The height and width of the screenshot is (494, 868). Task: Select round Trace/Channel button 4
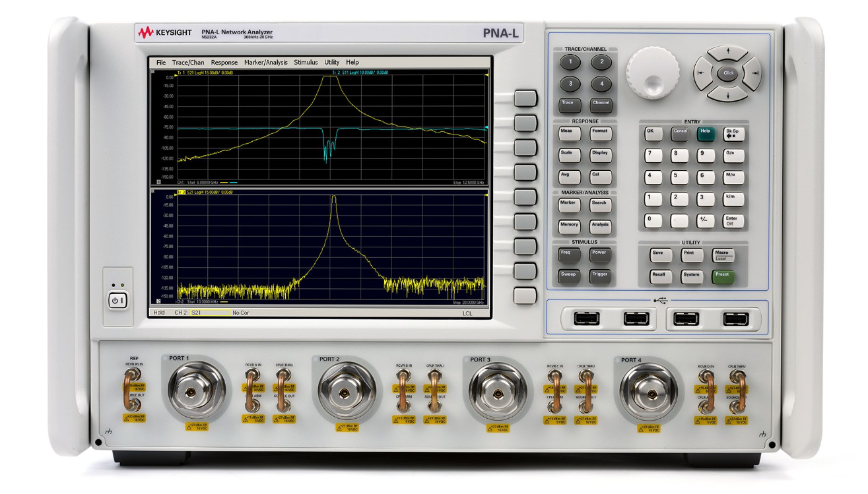[601, 84]
